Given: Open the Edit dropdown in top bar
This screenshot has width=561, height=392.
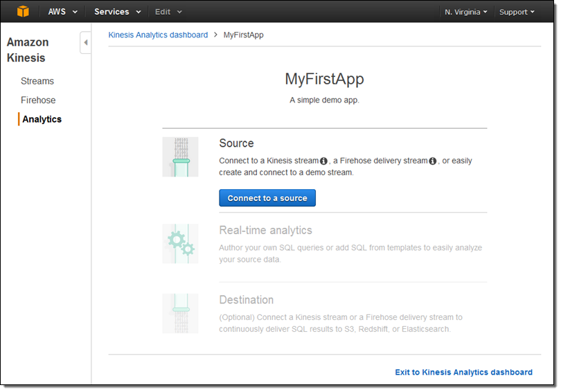Looking at the screenshot, I should pyautogui.click(x=168, y=12).
